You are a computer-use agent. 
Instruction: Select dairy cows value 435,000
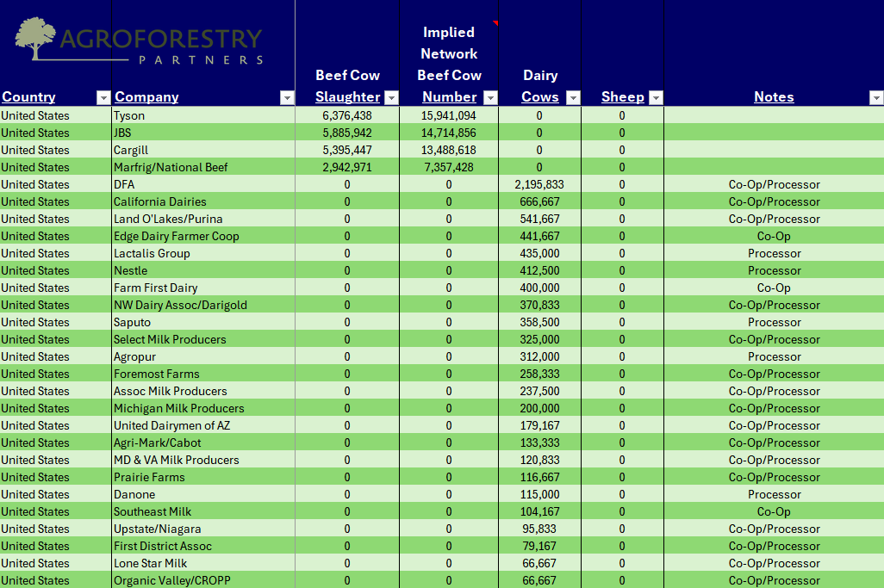click(x=539, y=253)
